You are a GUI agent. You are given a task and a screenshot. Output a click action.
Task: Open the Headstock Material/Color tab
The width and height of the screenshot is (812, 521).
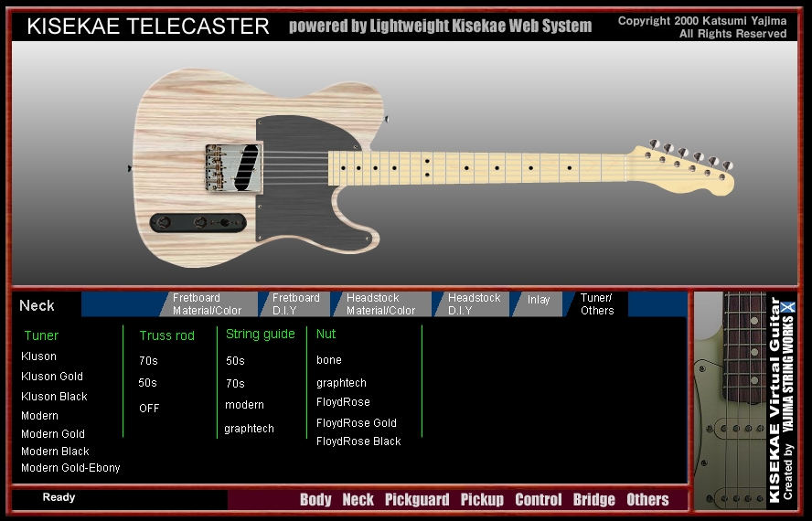[x=380, y=304]
